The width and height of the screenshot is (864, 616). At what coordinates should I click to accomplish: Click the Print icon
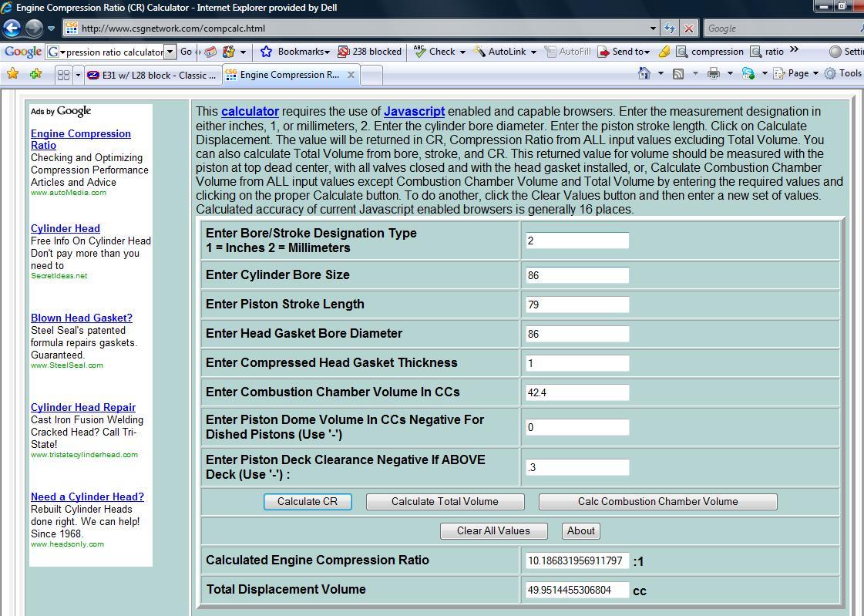tap(714, 73)
